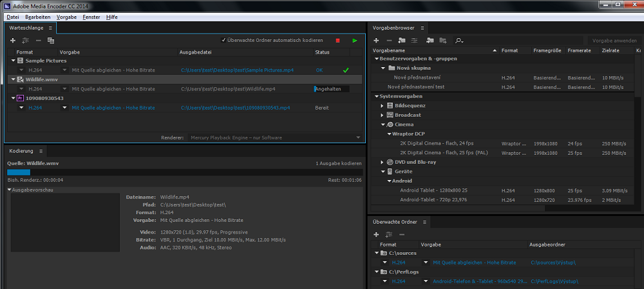Open C:\PerfLogs\Výstup\ output folder link
The width and height of the screenshot is (644, 289).
(554, 282)
